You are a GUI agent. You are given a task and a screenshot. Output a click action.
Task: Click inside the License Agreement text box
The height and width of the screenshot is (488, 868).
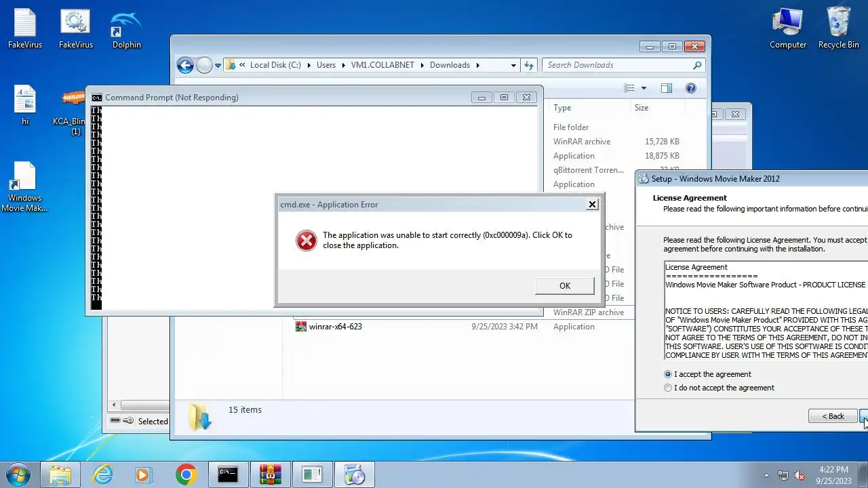click(x=766, y=311)
